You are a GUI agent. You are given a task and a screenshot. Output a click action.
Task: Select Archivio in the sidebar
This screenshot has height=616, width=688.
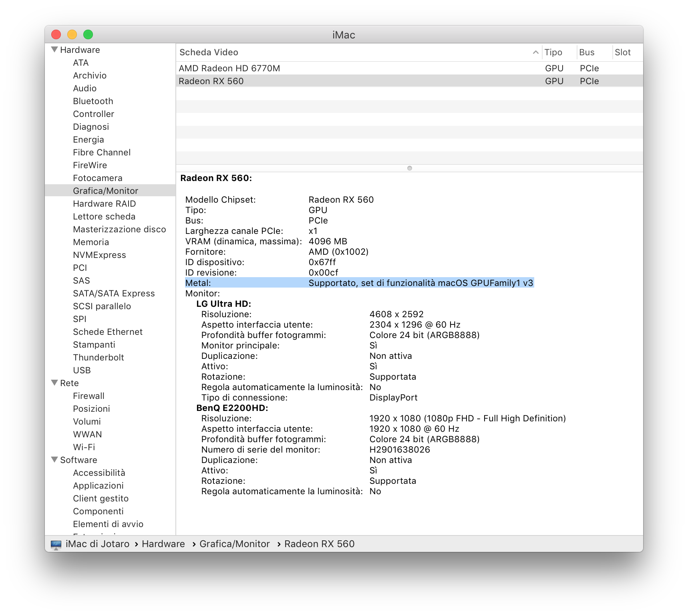pos(90,76)
